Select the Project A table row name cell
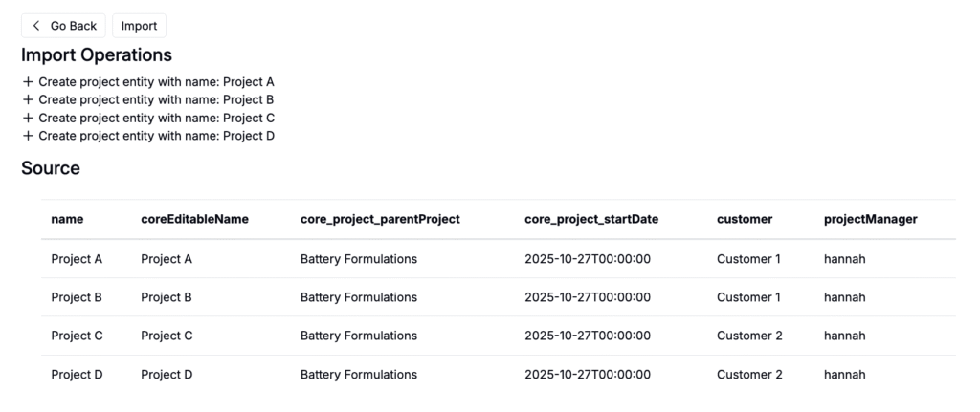 click(77, 259)
